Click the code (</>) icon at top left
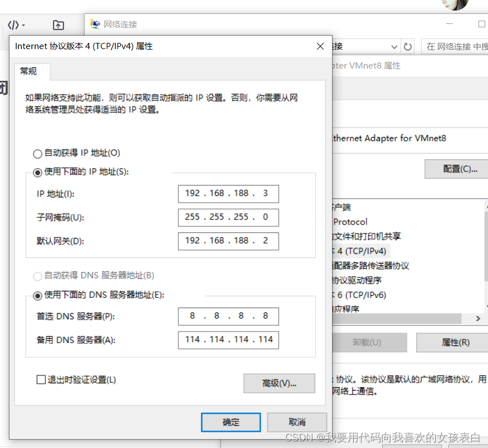Image resolution: width=488 pixels, height=448 pixels. (13, 25)
